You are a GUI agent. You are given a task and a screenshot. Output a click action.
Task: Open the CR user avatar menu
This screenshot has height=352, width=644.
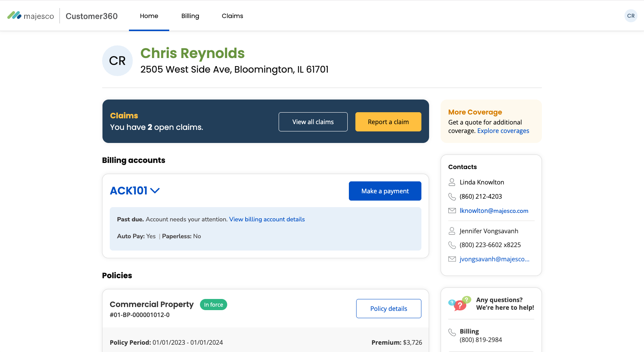coord(631,16)
